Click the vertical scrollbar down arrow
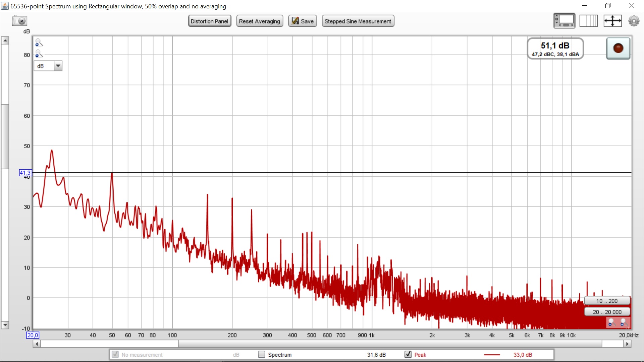Image resolution: width=644 pixels, height=362 pixels. click(x=5, y=325)
